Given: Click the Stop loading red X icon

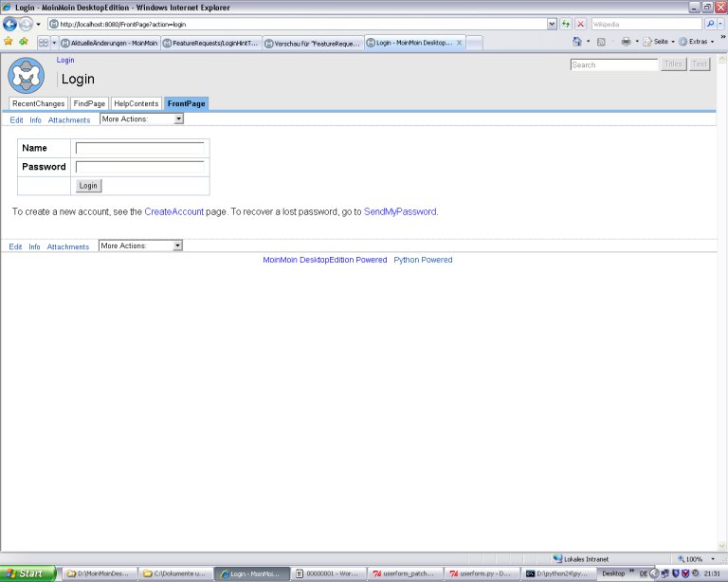Looking at the screenshot, I should click(x=580, y=24).
